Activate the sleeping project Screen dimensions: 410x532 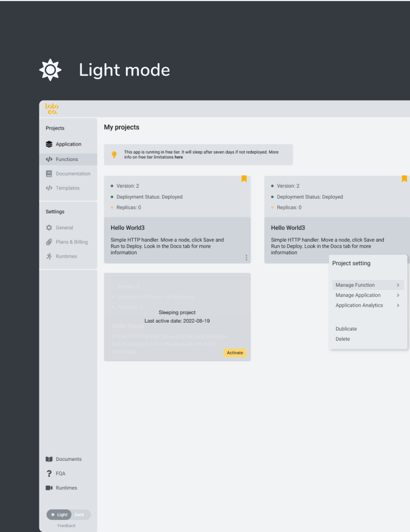pyautogui.click(x=235, y=353)
